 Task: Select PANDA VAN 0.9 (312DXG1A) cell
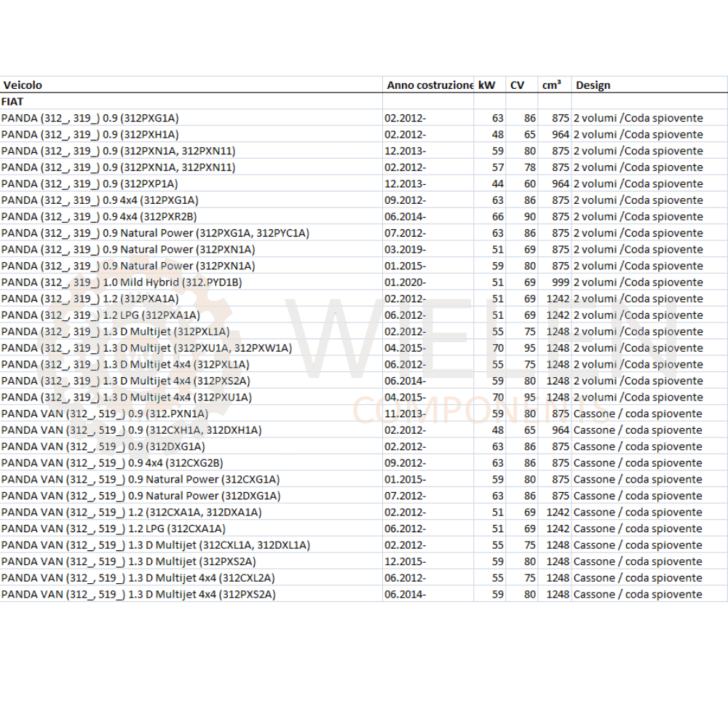(191, 447)
